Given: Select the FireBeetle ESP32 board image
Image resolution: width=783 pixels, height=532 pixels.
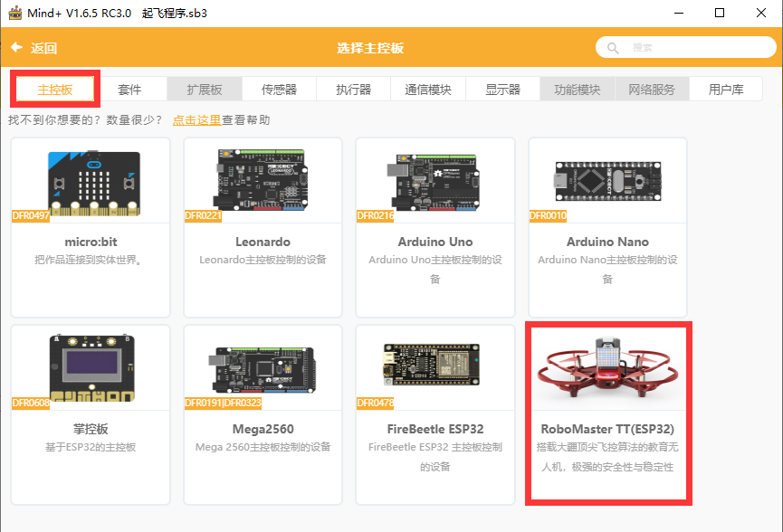Looking at the screenshot, I should (432, 365).
